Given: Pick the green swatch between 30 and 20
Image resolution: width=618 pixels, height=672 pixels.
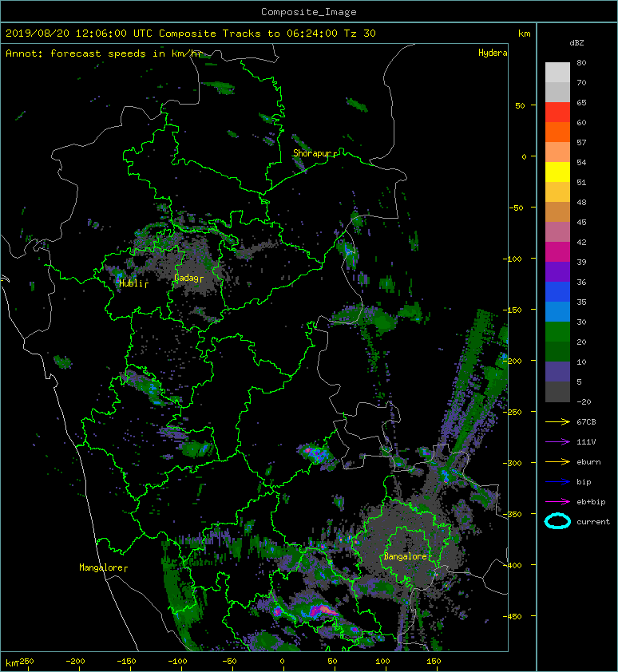Looking at the screenshot, I should 557,331.
